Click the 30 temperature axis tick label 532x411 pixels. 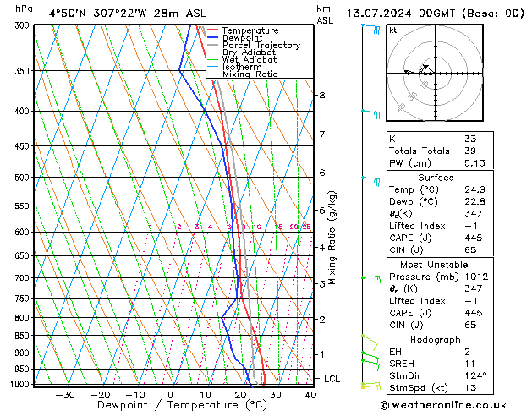(x=276, y=395)
